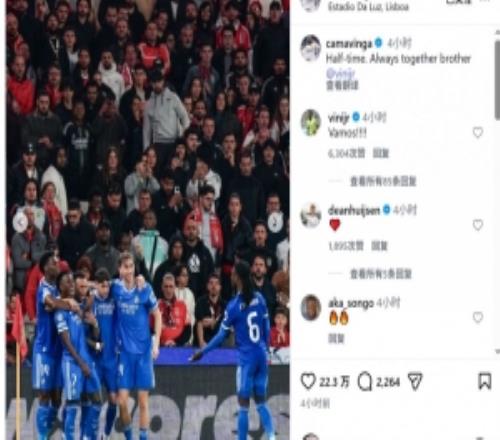Like deanhuijsen's heart comment

[478, 225]
